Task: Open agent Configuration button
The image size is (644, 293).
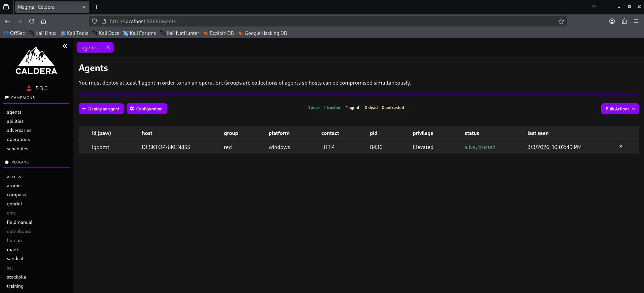Action: click(147, 109)
